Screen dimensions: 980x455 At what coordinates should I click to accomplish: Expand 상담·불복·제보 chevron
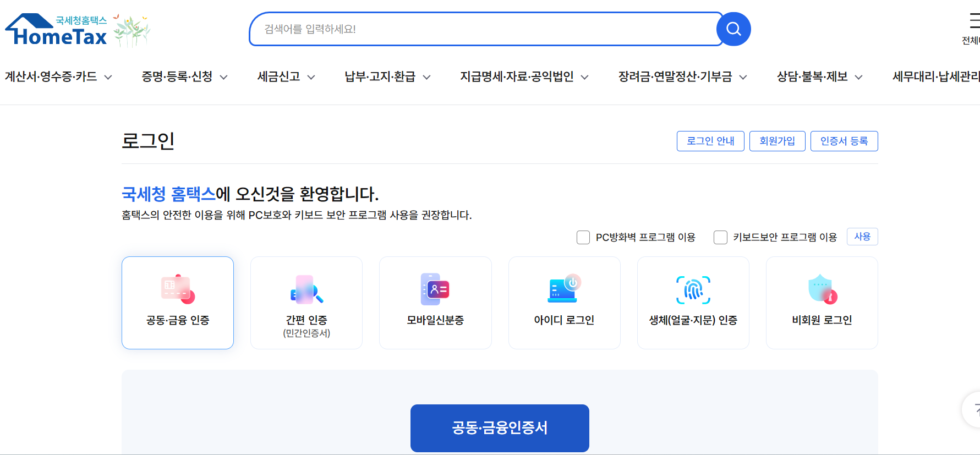tap(859, 77)
